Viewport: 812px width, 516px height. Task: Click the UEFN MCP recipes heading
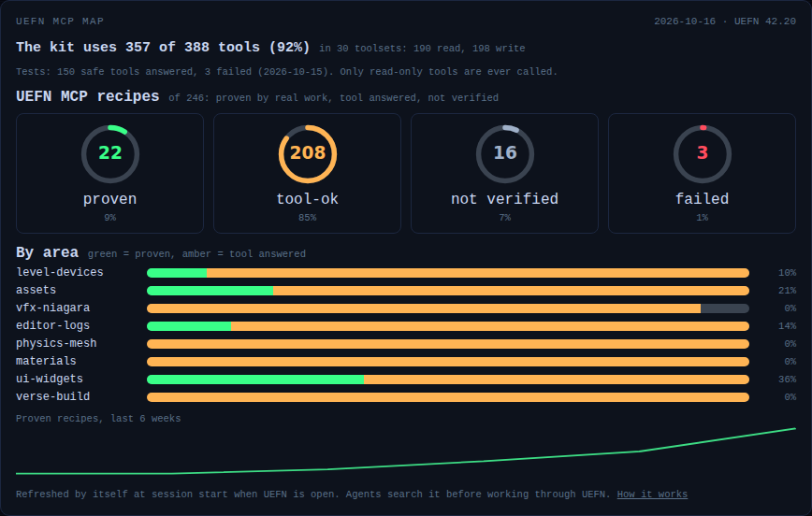88,96
